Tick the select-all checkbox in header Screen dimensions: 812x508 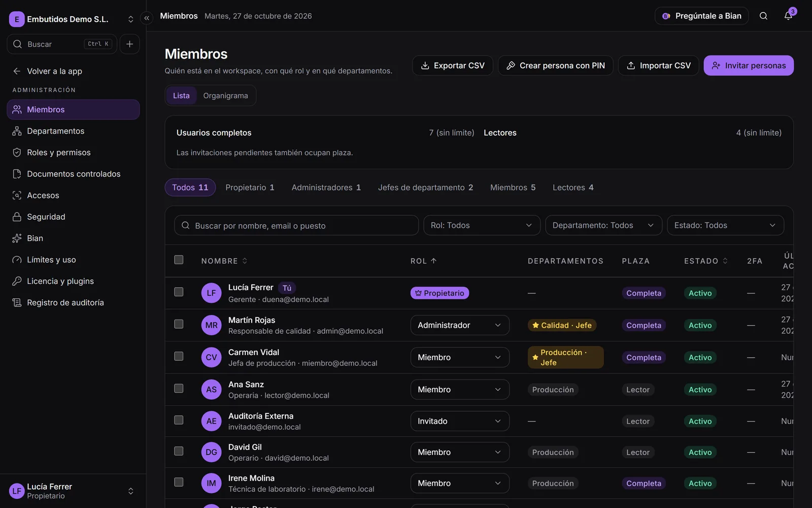coord(179,260)
